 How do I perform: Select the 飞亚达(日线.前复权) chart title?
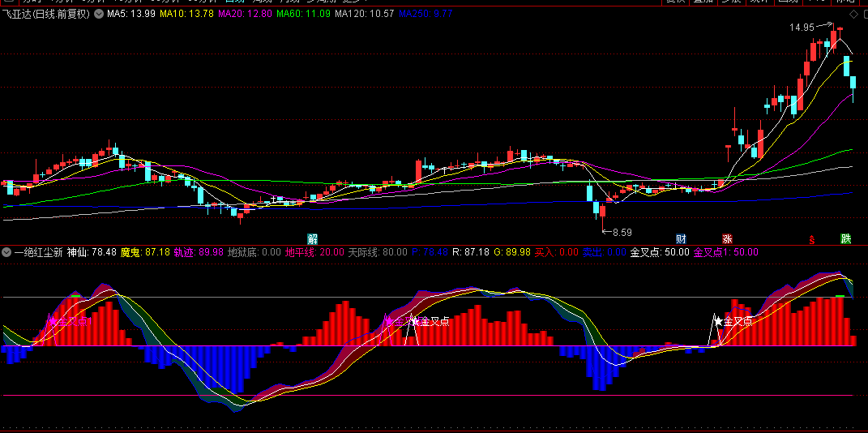click(x=46, y=15)
